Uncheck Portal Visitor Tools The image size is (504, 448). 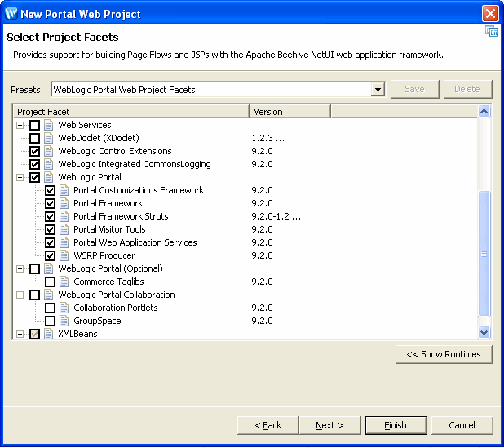50,229
